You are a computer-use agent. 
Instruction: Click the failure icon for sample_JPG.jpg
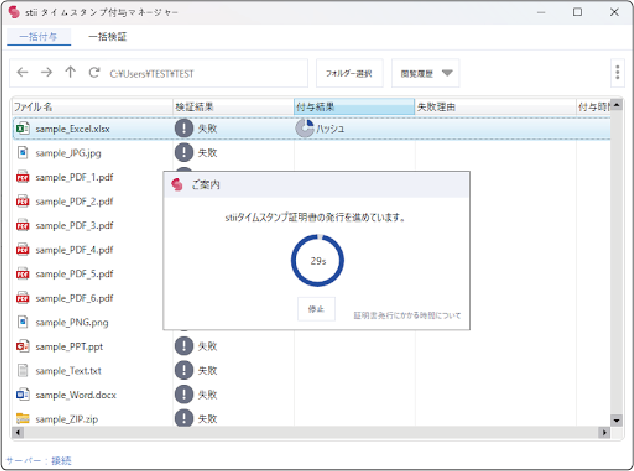[184, 153]
